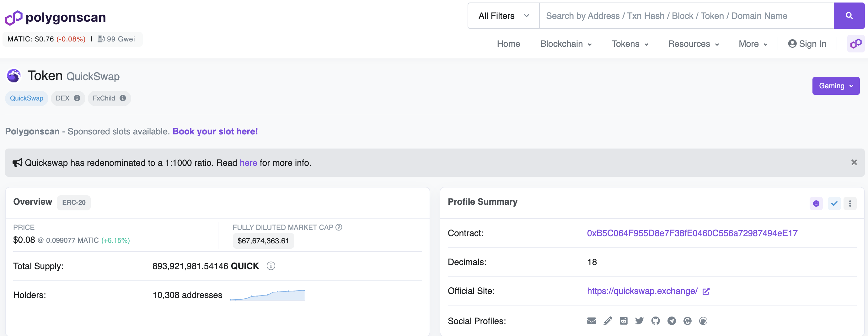Click the GitHub social icon
The image size is (868, 336).
point(655,321)
